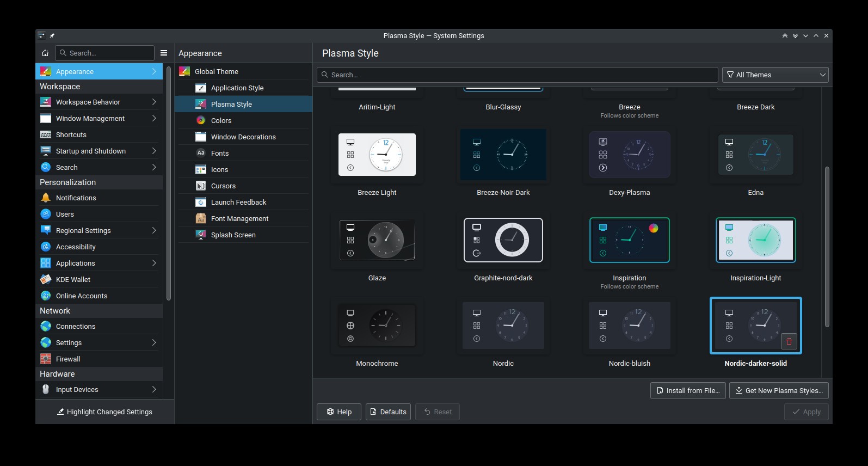Screen dimensions: 868x466
Task: Open the hamburger menu next to sidebar search
Action: point(164,53)
